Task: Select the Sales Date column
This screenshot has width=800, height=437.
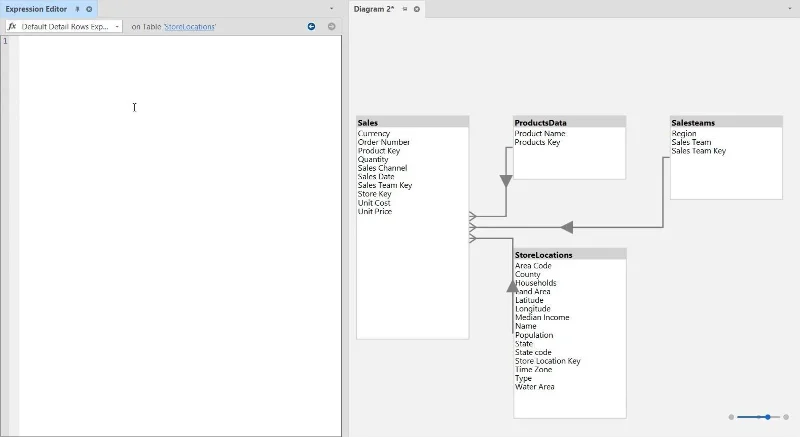Action: tap(376, 177)
